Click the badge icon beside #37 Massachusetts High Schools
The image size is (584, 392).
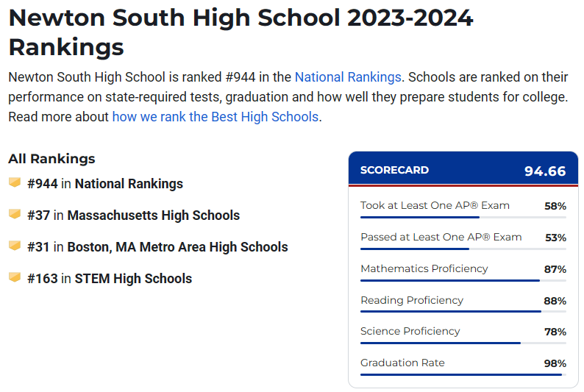click(x=15, y=214)
